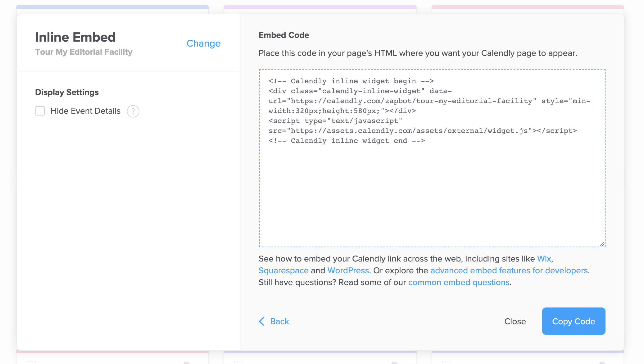Viewport: 644px width, 364px height.
Task: Tick checkbox on bottom middle event card
Action: pyautogui.click(x=239, y=362)
